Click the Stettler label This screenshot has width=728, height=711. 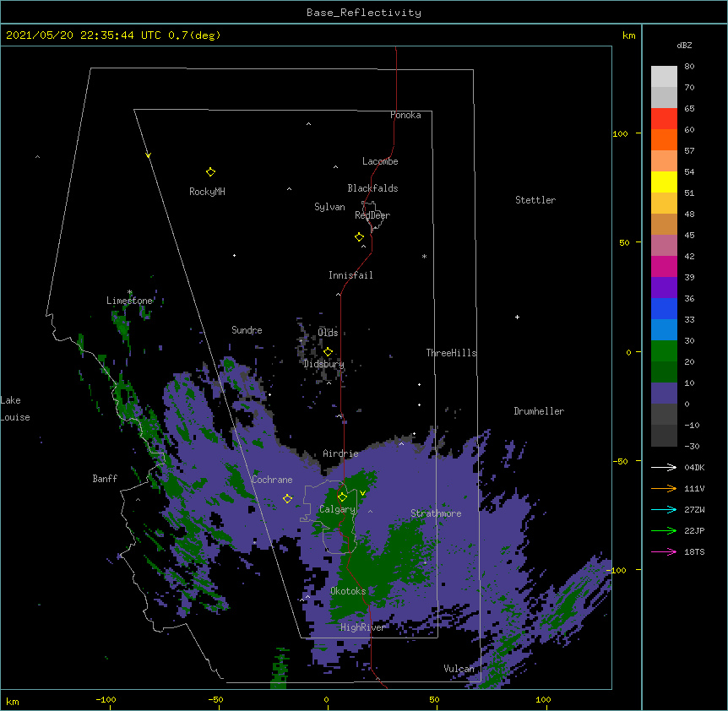coord(535,200)
